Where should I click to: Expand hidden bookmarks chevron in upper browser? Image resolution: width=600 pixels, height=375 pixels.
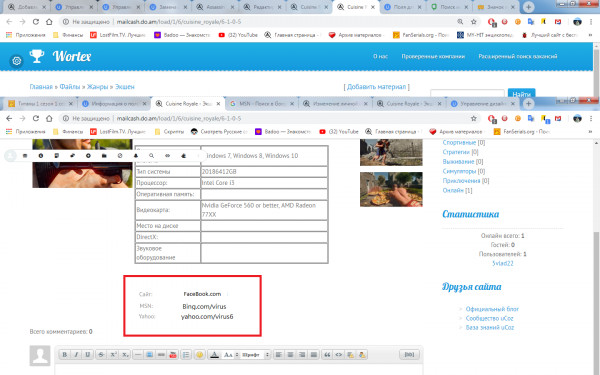click(x=590, y=35)
